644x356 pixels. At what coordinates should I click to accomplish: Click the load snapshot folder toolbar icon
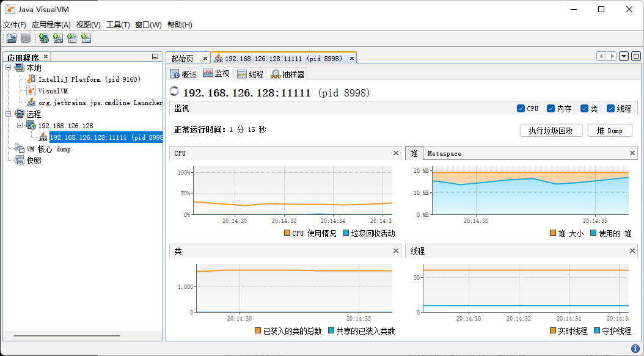12,38
